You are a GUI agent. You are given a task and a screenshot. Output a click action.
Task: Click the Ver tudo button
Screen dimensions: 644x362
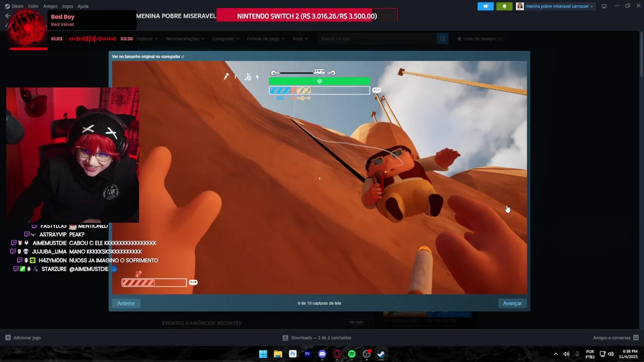point(356,322)
